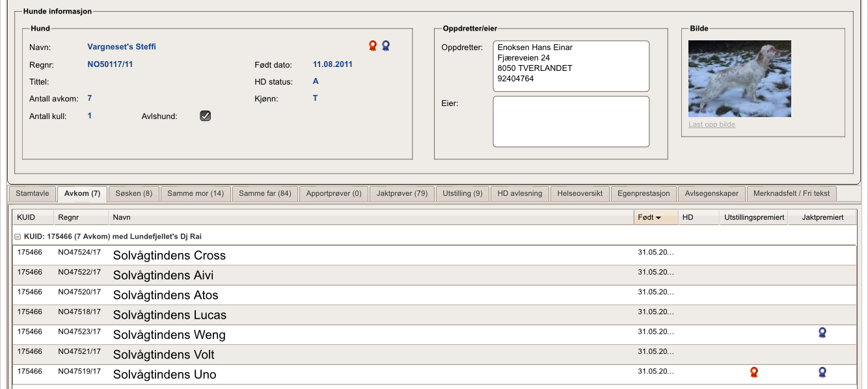Image resolution: width=868 pixels, height=389 pixels.
Task: Click red show rosette for Solvågtindens Uno
Action: click(x=754, y=372)
